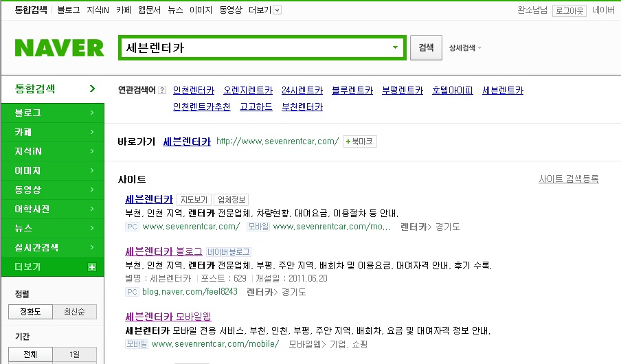Switch to the 카페 top tab
This screenshot has width=621, height=364.
pyautogui.click(x=124, y=10)
